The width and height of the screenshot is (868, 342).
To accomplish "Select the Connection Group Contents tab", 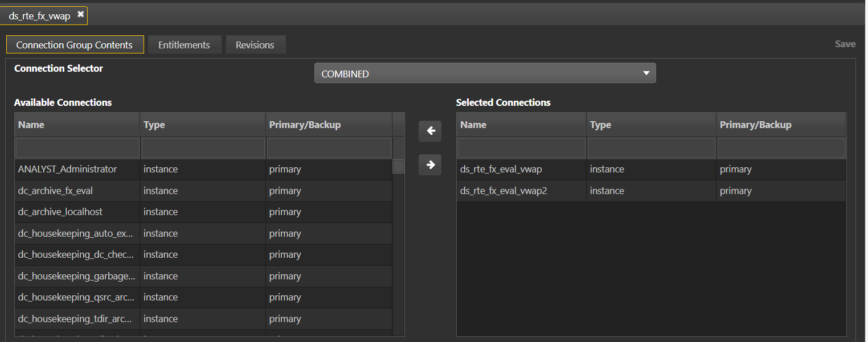I will click(x=74, y=45).
